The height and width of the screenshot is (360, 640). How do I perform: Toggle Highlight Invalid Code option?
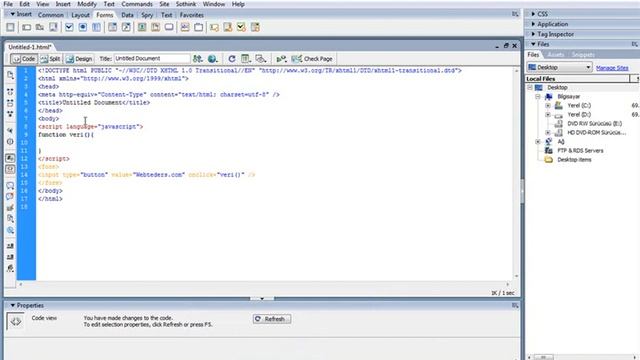click(10, 169)
